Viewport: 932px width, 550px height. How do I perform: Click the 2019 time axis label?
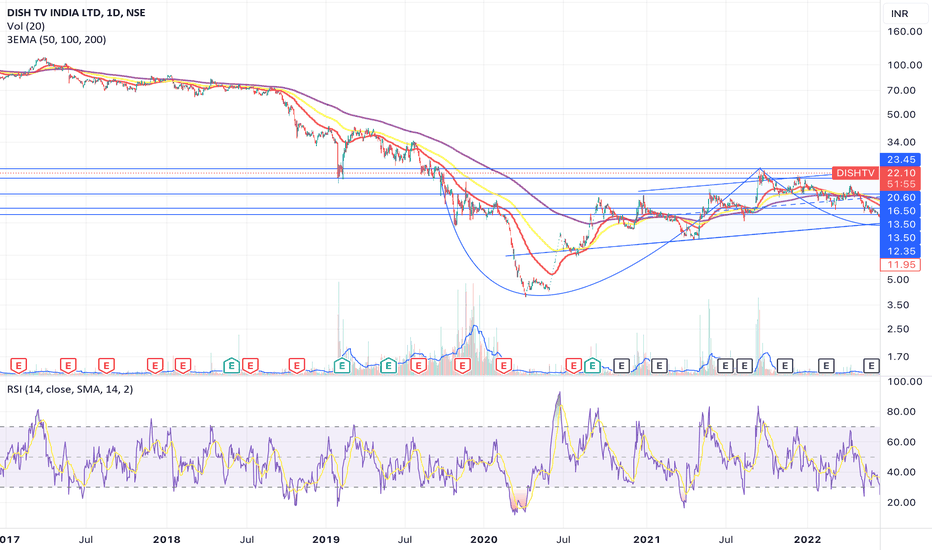[x=326, y=540]
